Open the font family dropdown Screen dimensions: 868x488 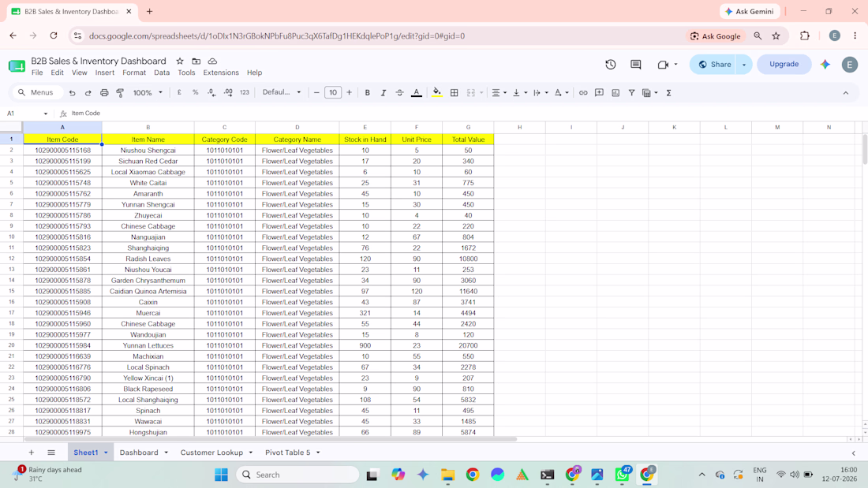coord(281,92)
